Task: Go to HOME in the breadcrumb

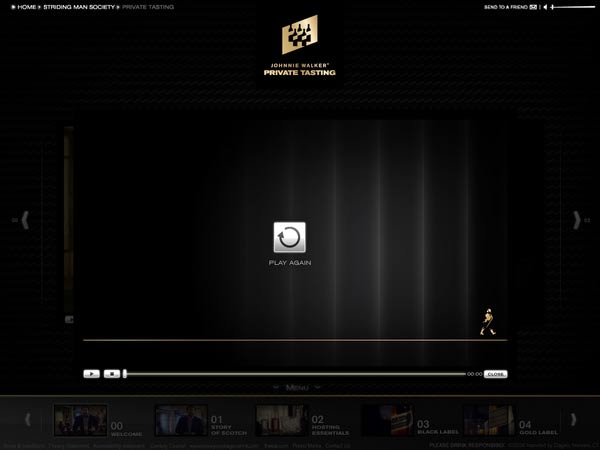Action: tap(26, 7)
